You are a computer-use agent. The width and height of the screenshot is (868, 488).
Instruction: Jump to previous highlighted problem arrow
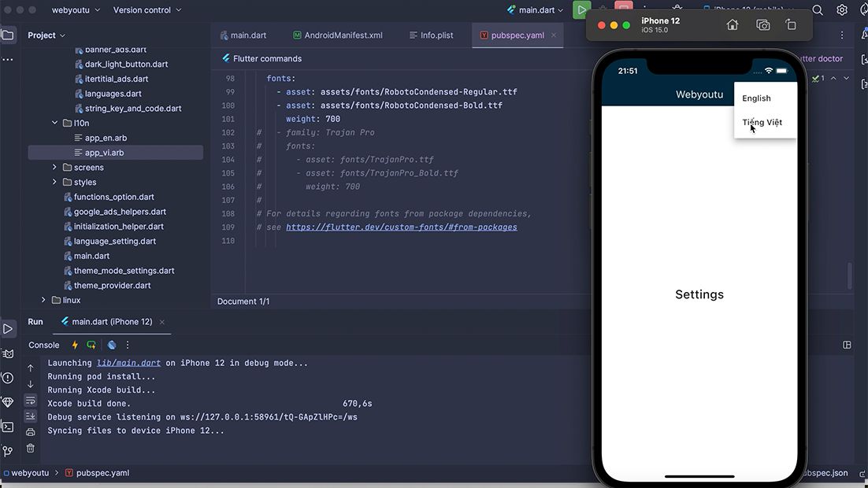pyautogui.click(x=833, y=78)
